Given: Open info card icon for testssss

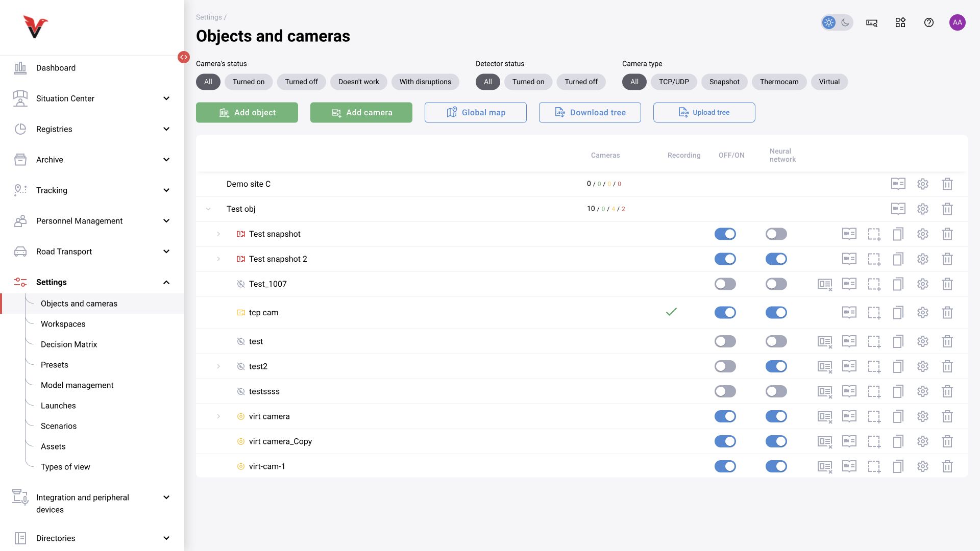Looking at the screenshot, I should [849, 391].
